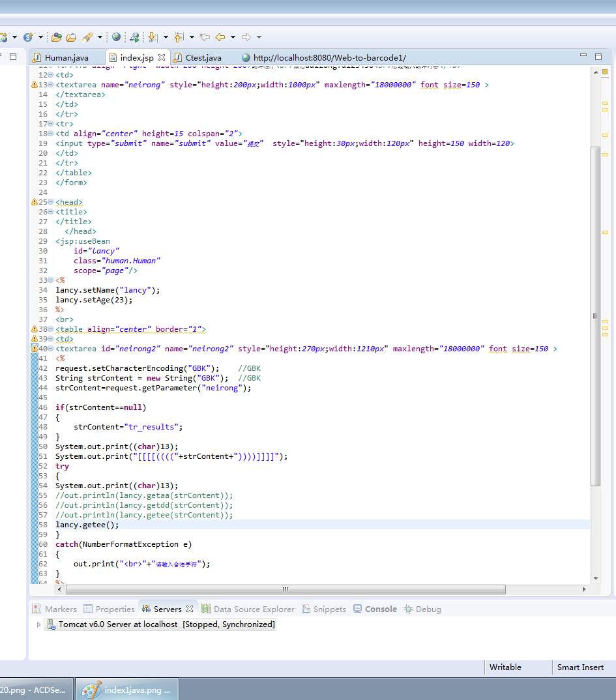The width and height of the screenshot is (616, 700).
Task: Open the Snippets view tab
Action: tap(324, 609)
